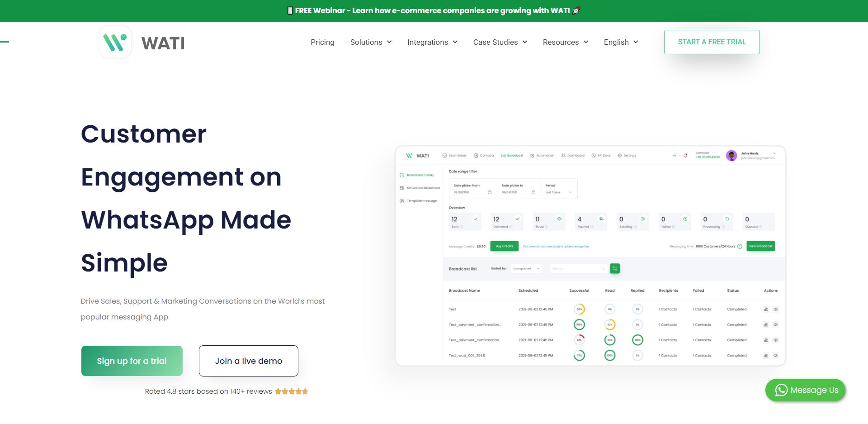Go to the Pricing page

pos(322,42)
